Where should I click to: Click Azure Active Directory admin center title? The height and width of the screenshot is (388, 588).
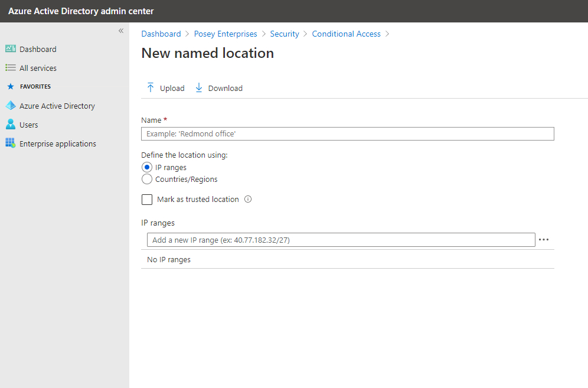[81, 11]
